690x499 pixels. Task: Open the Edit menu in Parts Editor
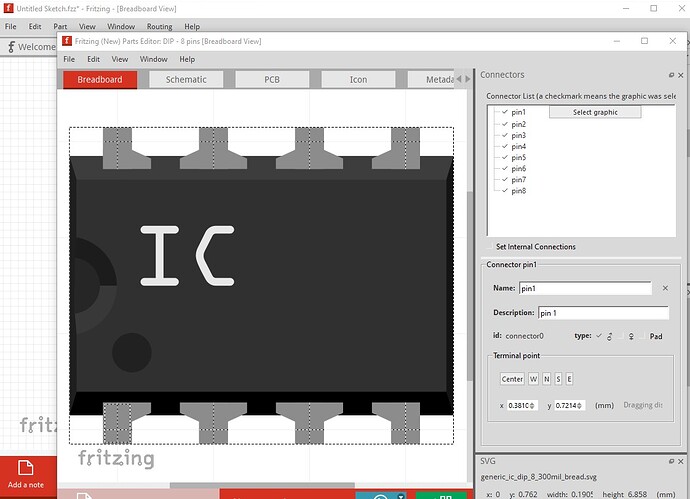(x=93, y=59)
